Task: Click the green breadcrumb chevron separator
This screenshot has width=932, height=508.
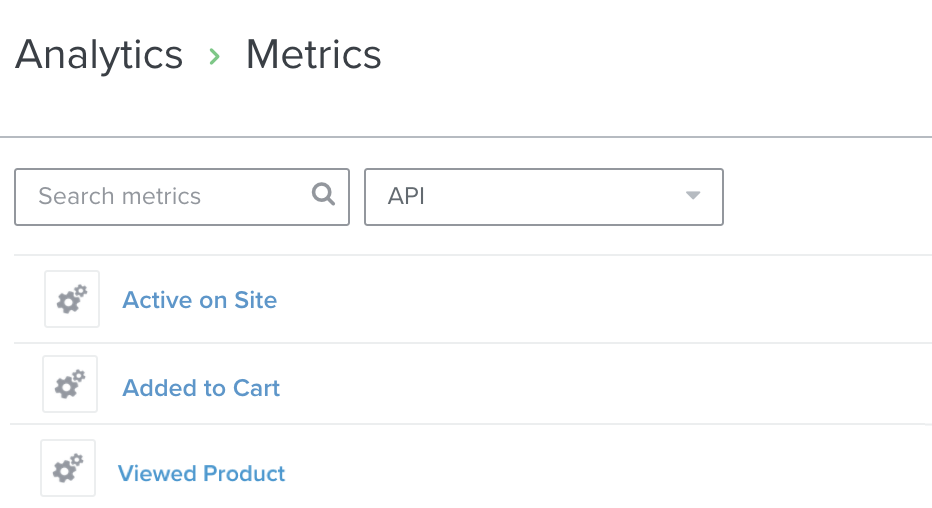Action: pyautogui.click(x=214, y=56)
